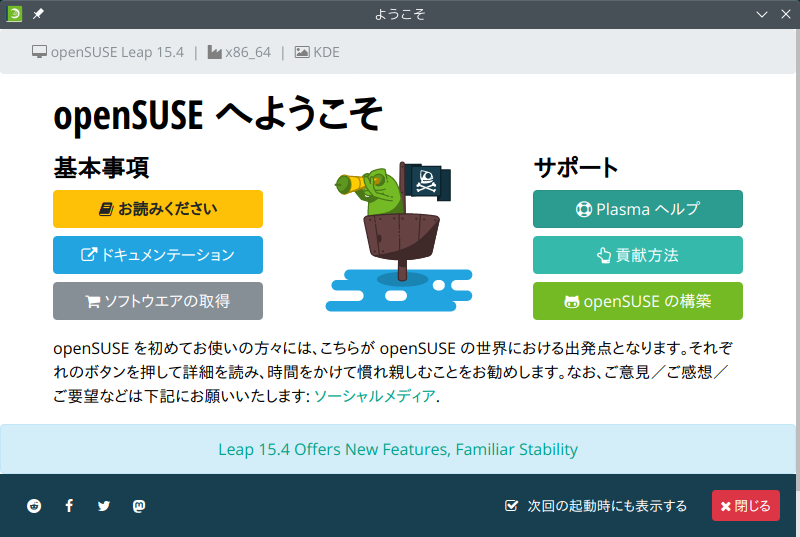Screen dimensions: 800x537
Task: Open the お読みください readme button
Action: click(158, 209)
